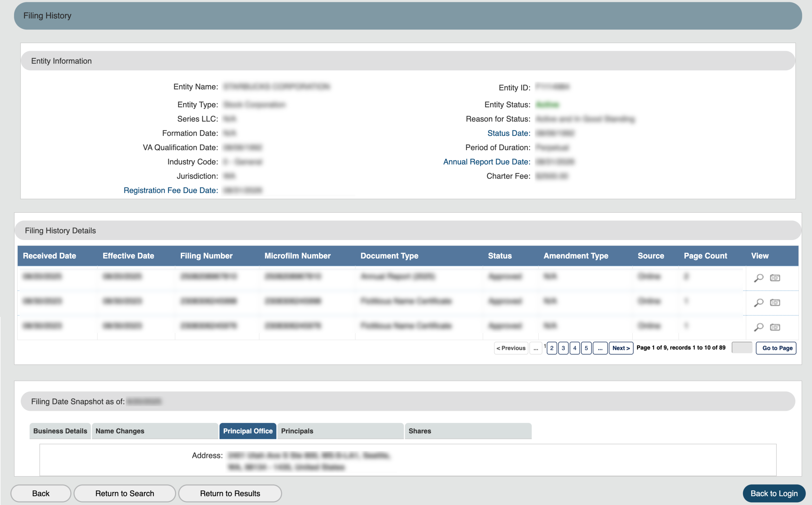Go to Next page of filings
The height and width of the screenshot is (505, 812).
tap(621, 348)
